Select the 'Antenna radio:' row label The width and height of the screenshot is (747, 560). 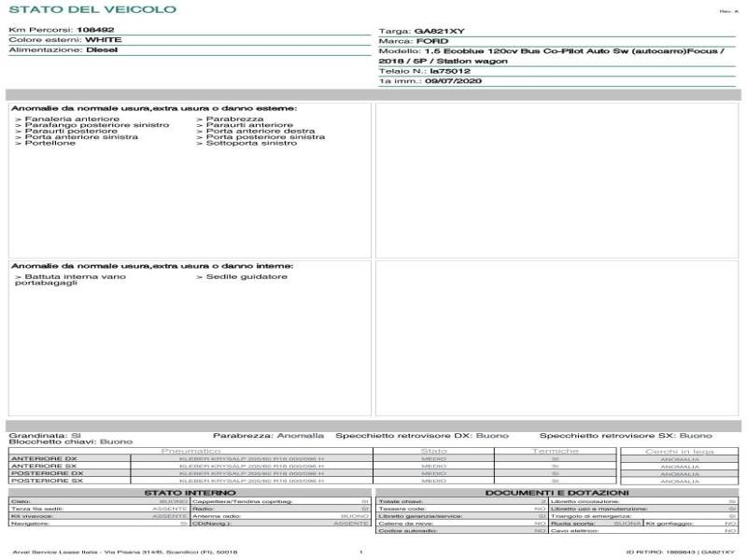pos(217,516)
